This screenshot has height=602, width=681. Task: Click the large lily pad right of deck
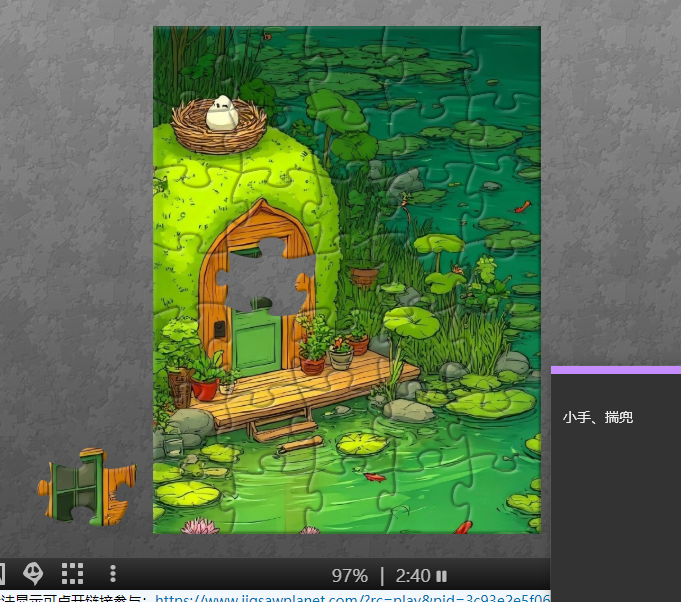click(489, 402)
